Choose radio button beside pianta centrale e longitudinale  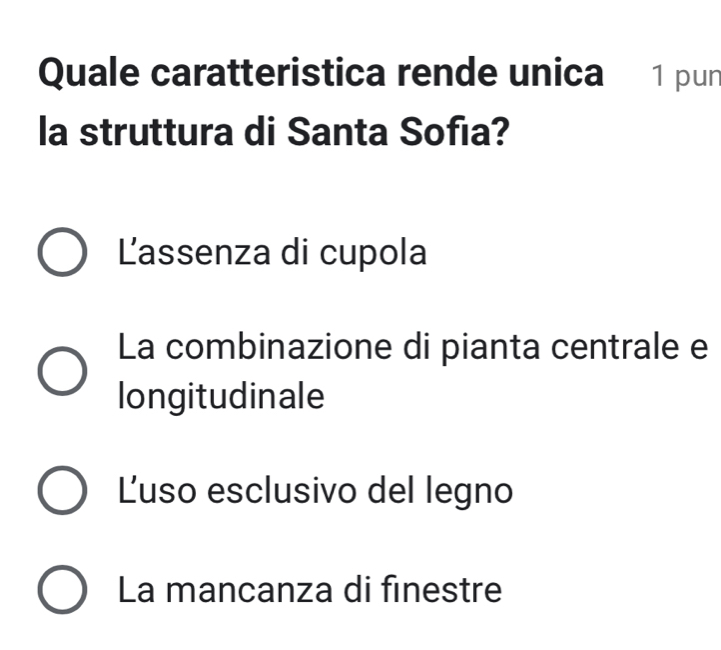62,373
